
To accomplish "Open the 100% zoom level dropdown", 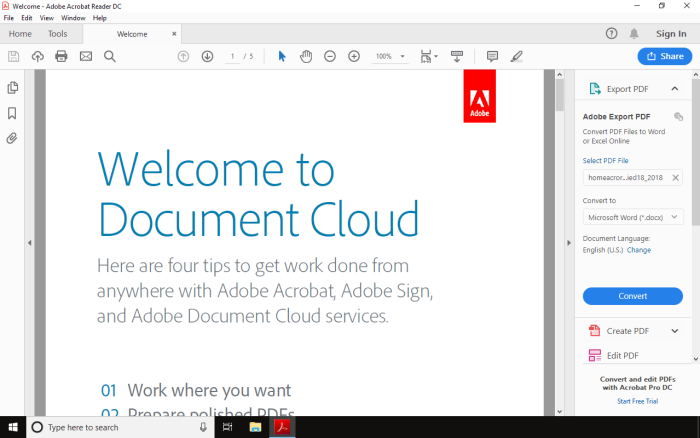I will 390,56.
